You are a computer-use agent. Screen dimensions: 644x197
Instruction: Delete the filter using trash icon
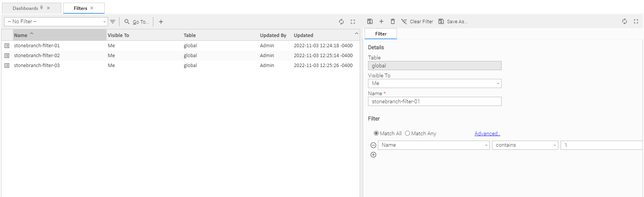pyautogui.click(x=393, y=21)
